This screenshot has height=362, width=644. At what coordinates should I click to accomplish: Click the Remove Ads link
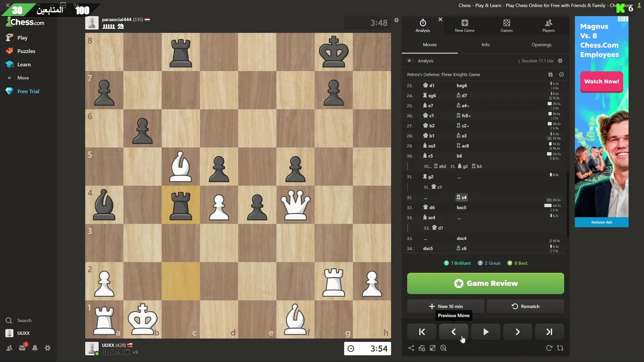pos(602,222)
